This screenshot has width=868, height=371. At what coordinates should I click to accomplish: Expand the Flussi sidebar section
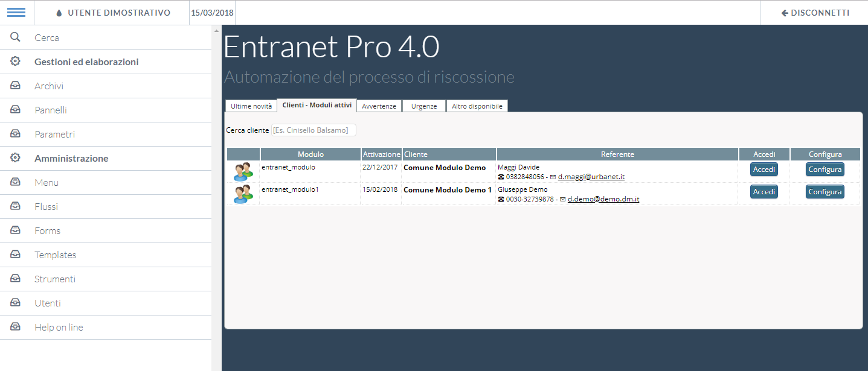point(47,207)
